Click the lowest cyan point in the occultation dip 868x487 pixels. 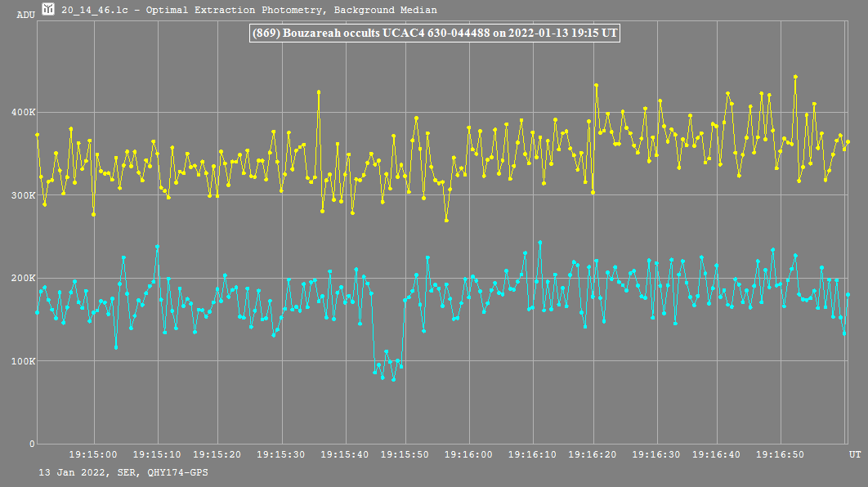pyautogui.click(x=393, y=379)
